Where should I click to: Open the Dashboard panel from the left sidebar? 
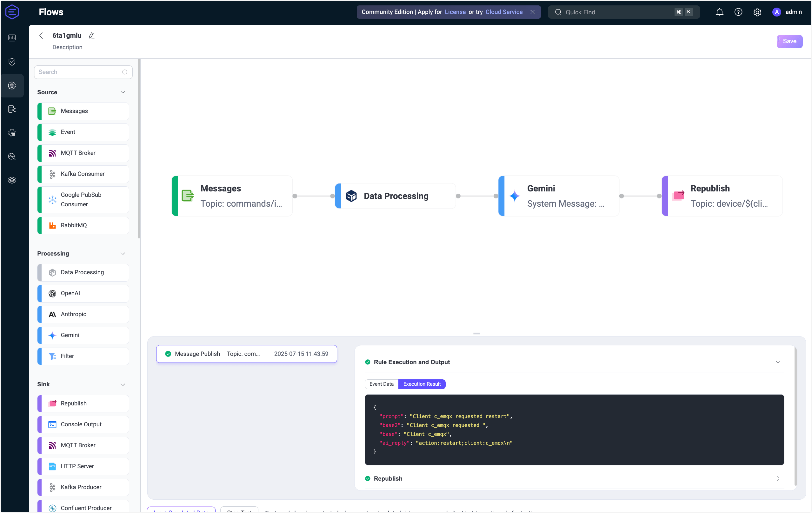click(12, 38)
